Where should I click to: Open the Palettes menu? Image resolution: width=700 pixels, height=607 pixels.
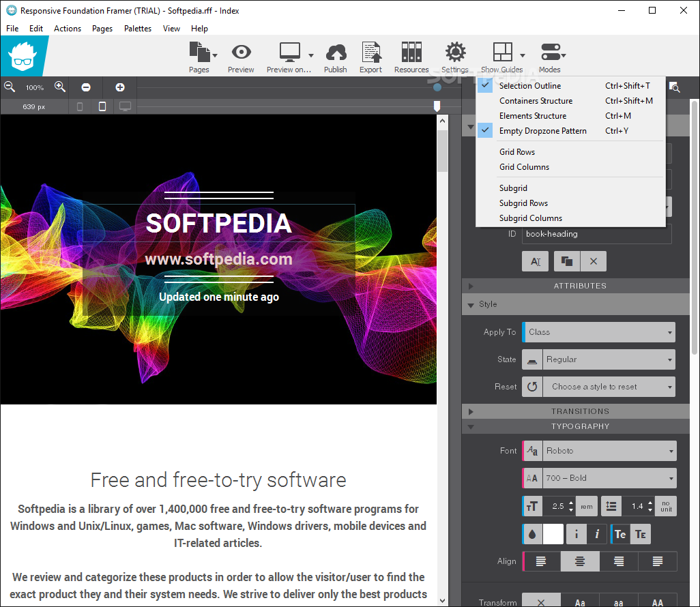[x=138, y=29]
